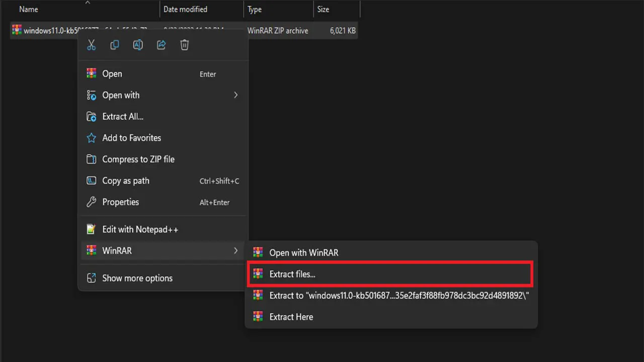
Task: Click the Share icon
Action: (161, 45)
